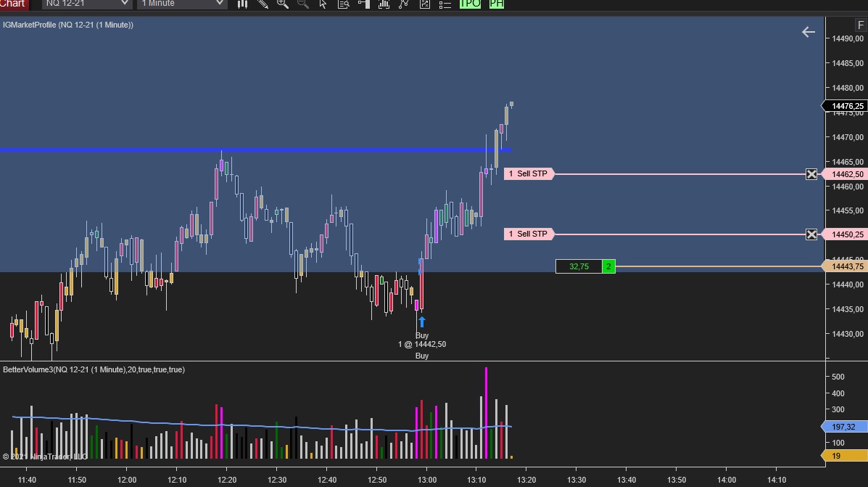Click the 14443,75 entry price marker
The image size is (868, 487).
845,266
